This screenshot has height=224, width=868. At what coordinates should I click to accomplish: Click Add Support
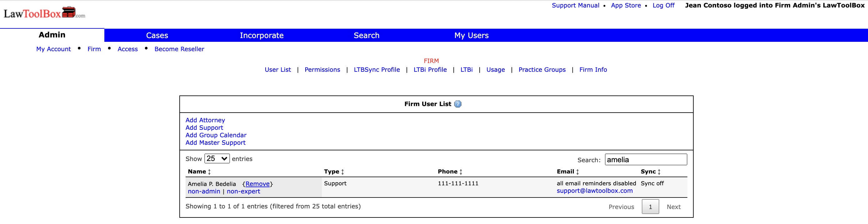click(204, 128)
